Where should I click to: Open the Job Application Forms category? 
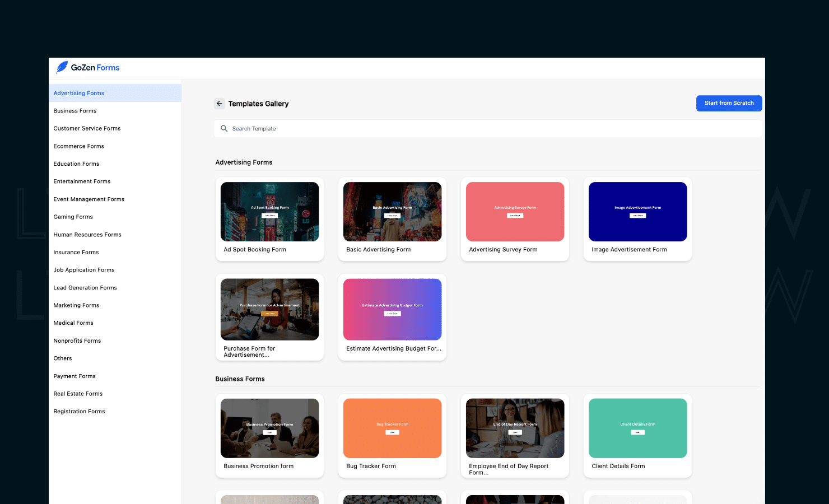coord(83,269)
